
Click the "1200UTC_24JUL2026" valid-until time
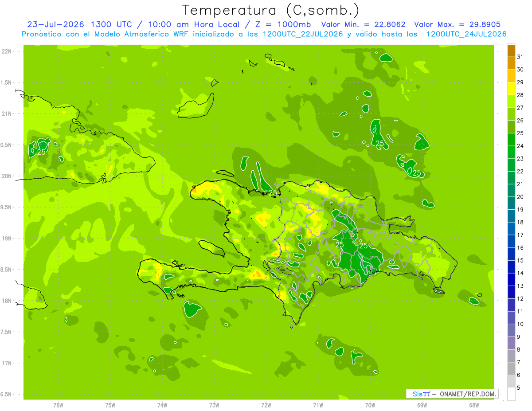466,34
